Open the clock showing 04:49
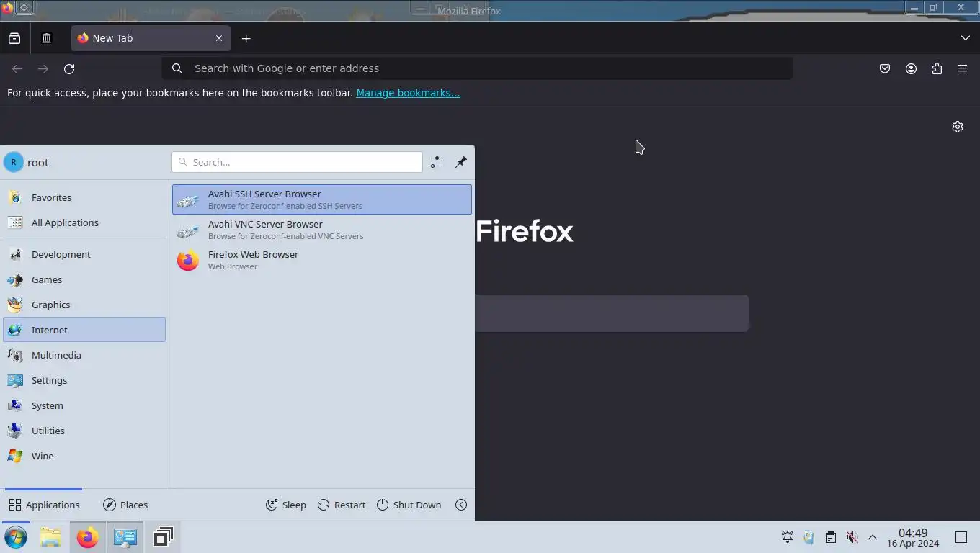The image size is (980, 553). click(x=913, y=537)
